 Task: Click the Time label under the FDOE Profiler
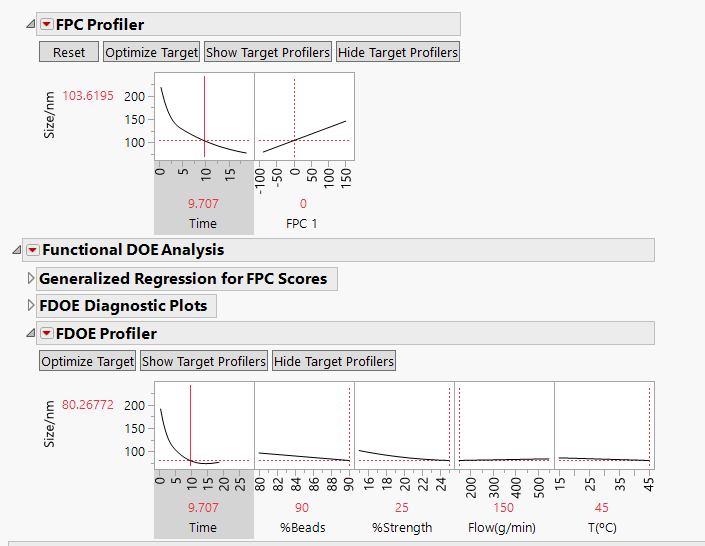(203, 528)
